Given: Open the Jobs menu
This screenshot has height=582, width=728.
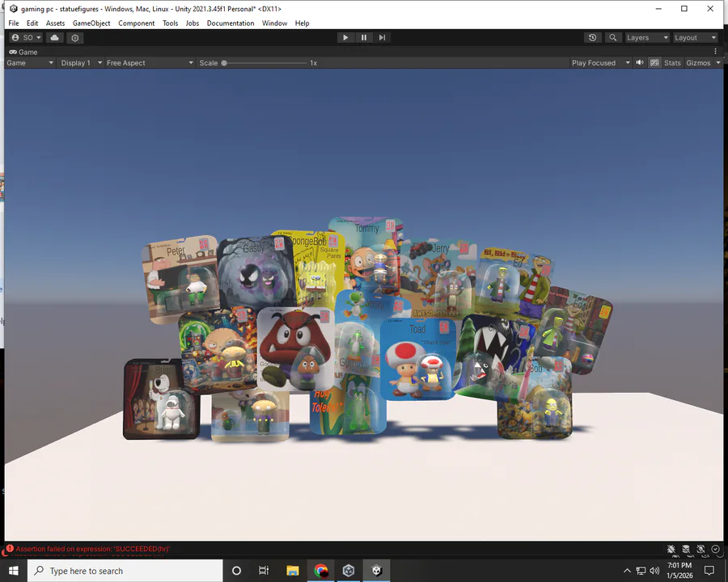Looking at the screenshot, I should 193,23.
